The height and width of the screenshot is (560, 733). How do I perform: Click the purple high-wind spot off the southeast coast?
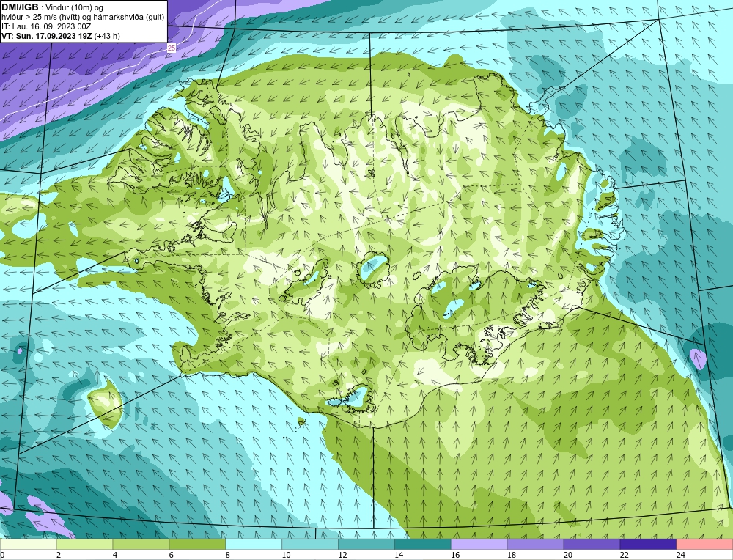pyautogui.click(x=698, y=359)
